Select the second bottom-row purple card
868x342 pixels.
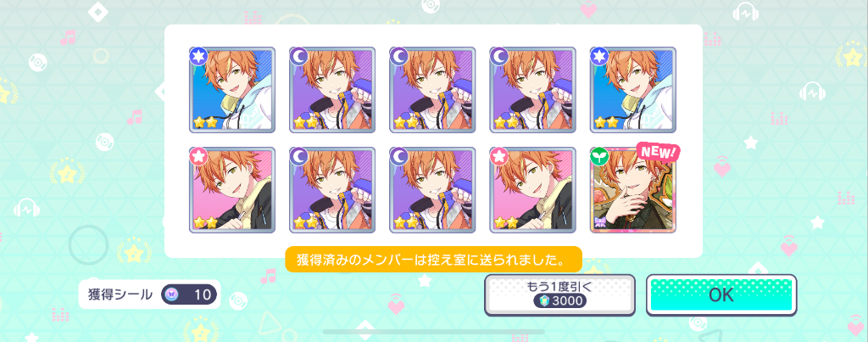click(x=332, y=189)
